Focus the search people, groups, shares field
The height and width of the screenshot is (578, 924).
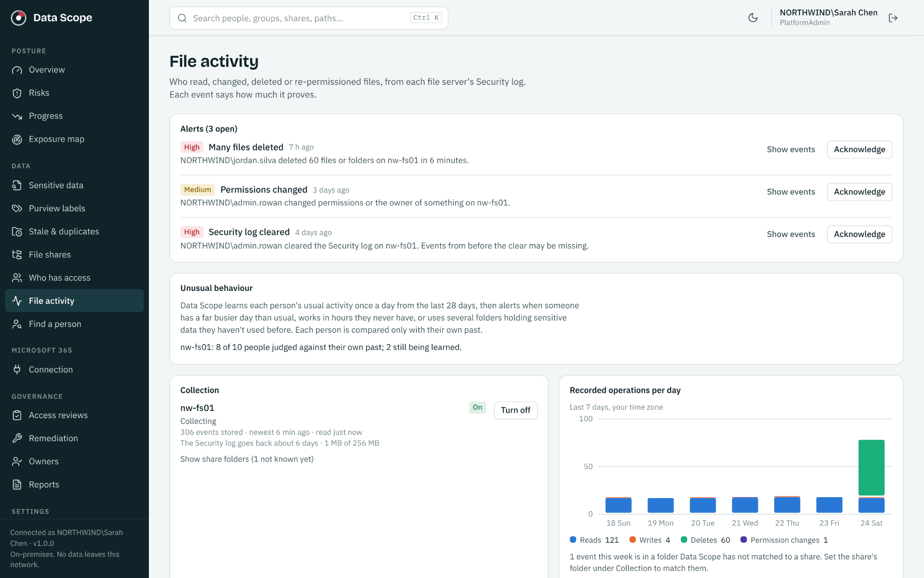pos(309,18)
